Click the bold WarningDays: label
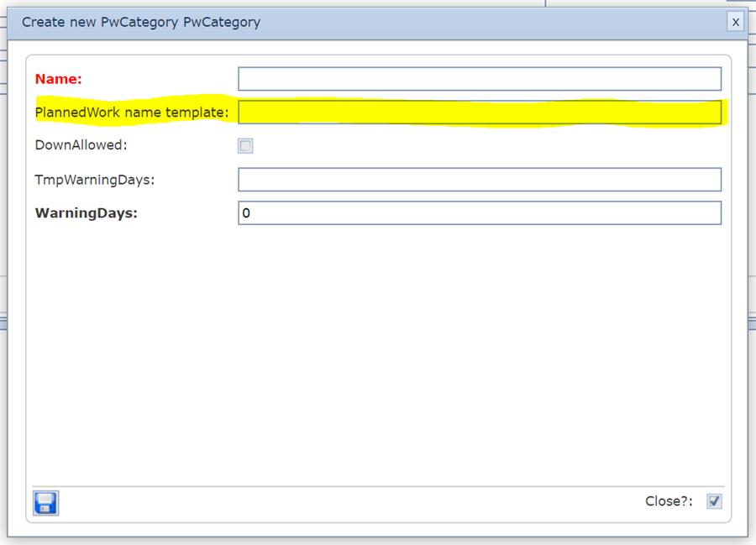Viewport: 756px width, 545px height. pyautogui.click(x=86, y=213)
